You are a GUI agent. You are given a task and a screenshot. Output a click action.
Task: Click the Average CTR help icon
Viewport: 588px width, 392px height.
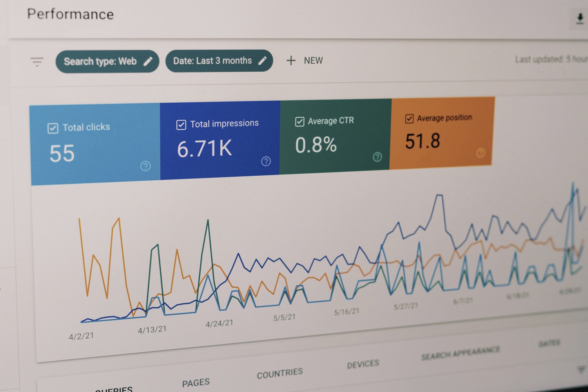tap(377, 156)
